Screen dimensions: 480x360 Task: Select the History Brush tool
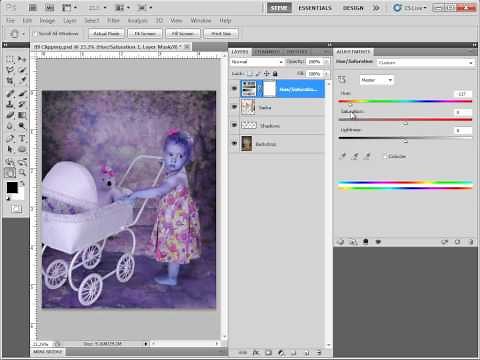click(x=22, y=104)
